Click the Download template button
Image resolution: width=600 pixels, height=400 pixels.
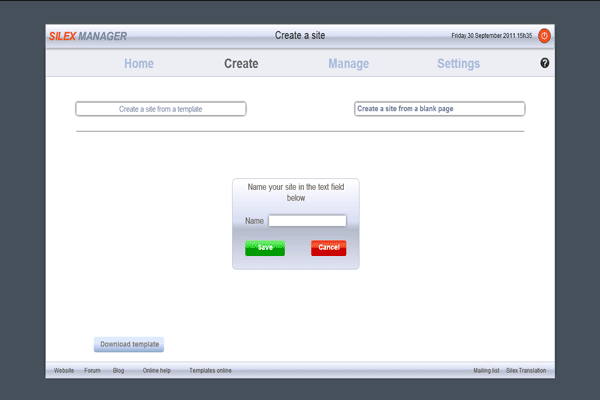click(129, 344)
